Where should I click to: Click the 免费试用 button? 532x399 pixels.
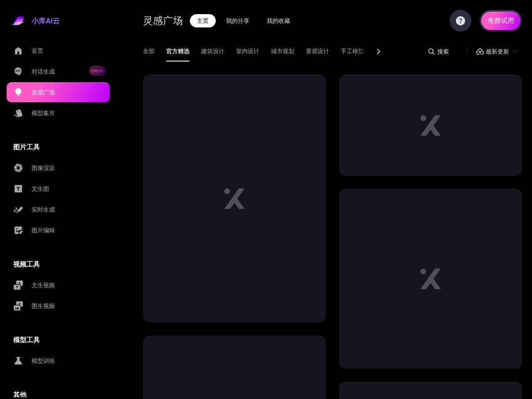point(501,21)
